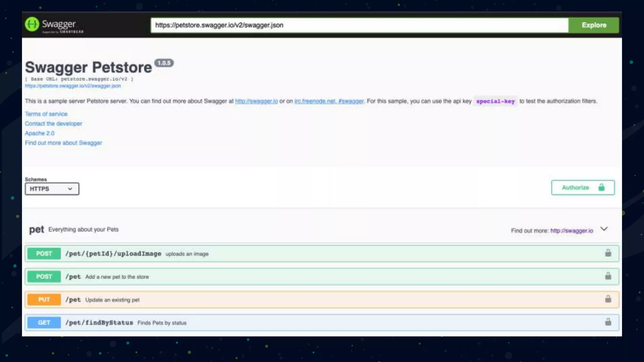The height and width of the screenshot is (362, 644).
Task: Expand GET /pet/findByStatus operation
Action: (x=322, y=322)
